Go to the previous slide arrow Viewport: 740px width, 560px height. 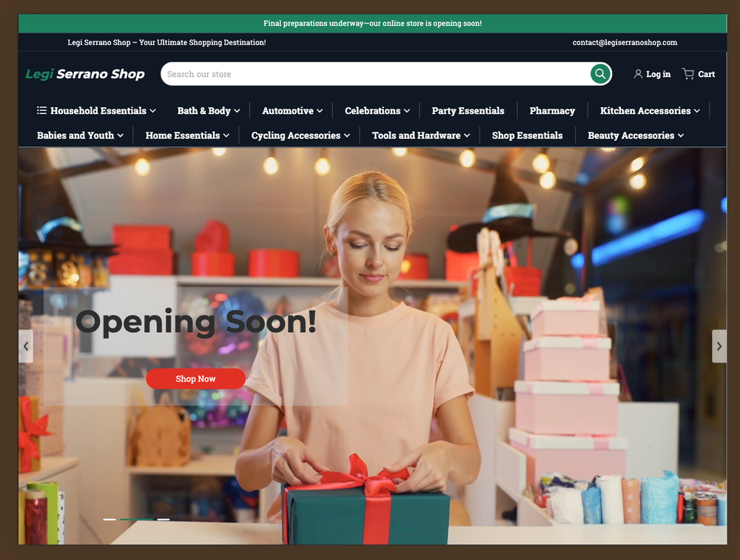click(x=26, y=346)
